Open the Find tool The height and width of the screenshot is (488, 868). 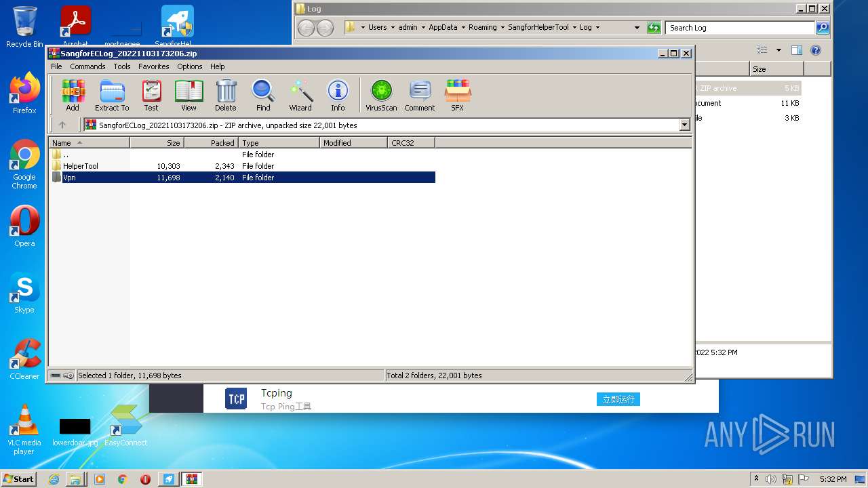click(263, 95)
